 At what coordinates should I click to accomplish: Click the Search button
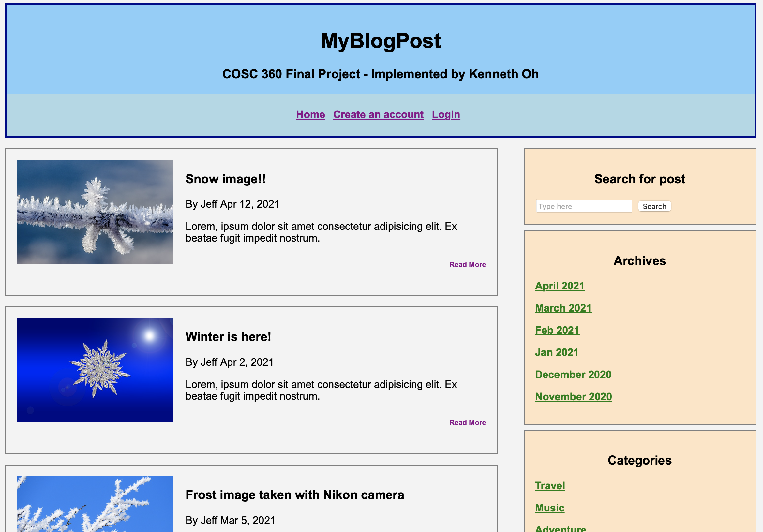tap(654, 206)
